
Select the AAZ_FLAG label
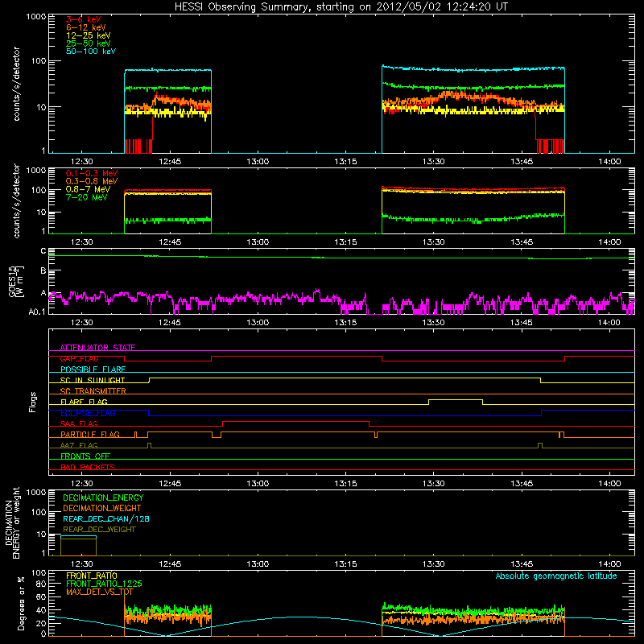pos(79,445)
